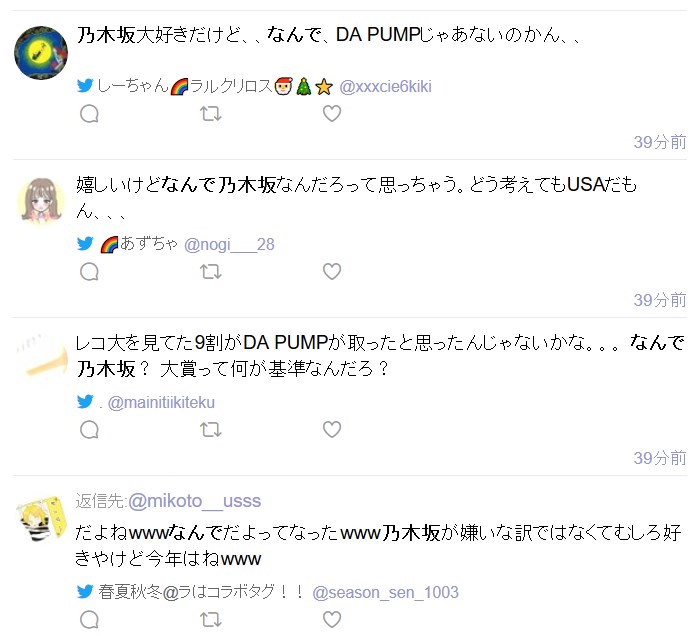Retweet the @season_sen_1003 reply tweet
Viewport: 700px width, 636px height.
point(211,619)
